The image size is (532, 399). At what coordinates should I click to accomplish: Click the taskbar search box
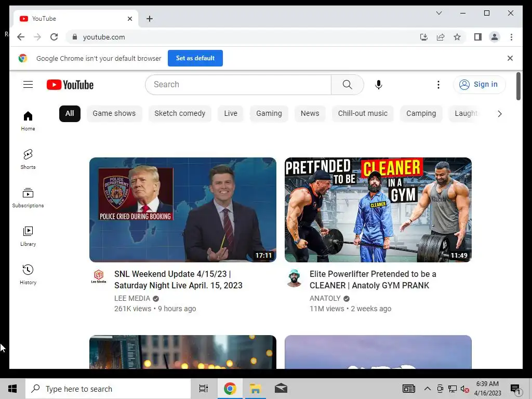[x=108, y=389]
